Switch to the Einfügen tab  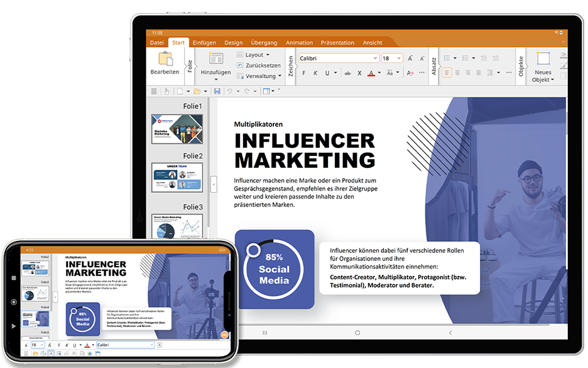[204, 42]
